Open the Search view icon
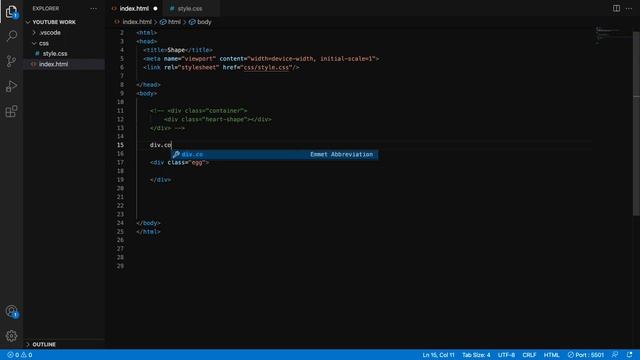 (11, 36)
